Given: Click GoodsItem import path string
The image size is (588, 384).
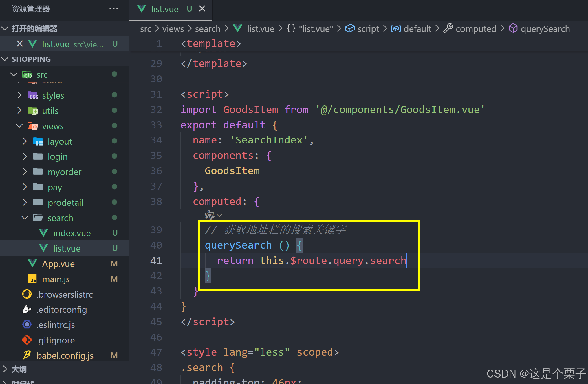Looking at the screenshot, I should pyautogui.click(x=400, y=110).
